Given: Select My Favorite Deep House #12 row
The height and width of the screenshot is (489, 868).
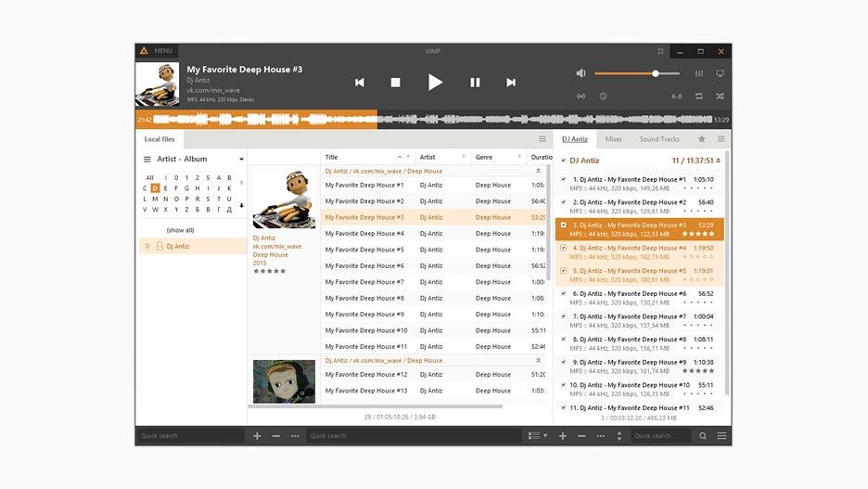Looking at the screenshot, I should pos(433,374).
